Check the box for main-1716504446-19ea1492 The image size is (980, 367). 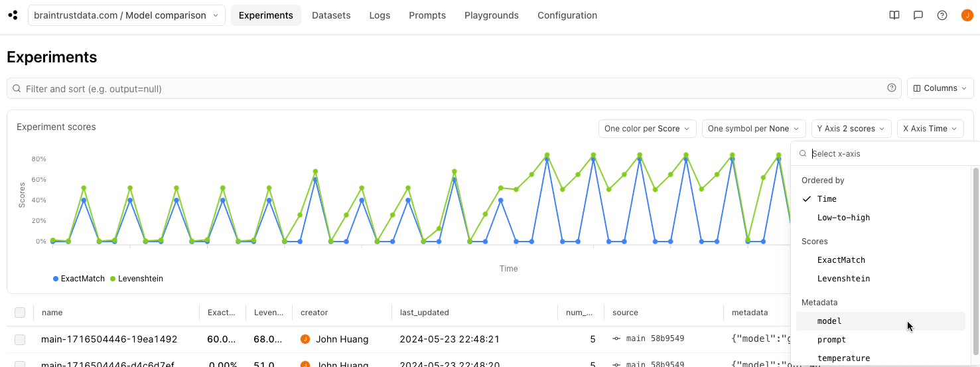tap(20, 339)
